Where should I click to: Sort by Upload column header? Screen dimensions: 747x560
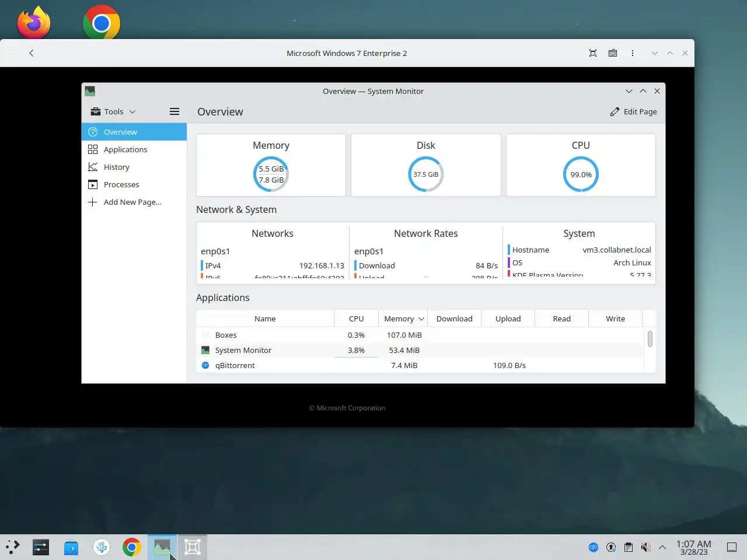(508, 318)
